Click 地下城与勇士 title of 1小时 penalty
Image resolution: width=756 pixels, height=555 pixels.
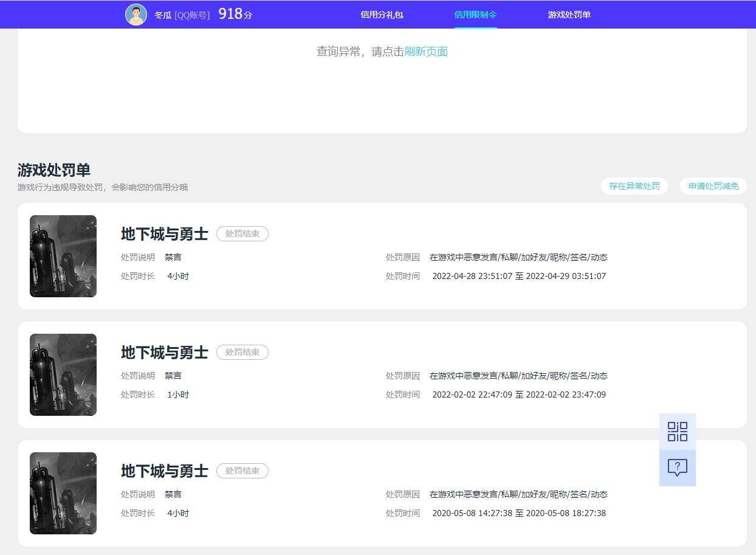165,352
